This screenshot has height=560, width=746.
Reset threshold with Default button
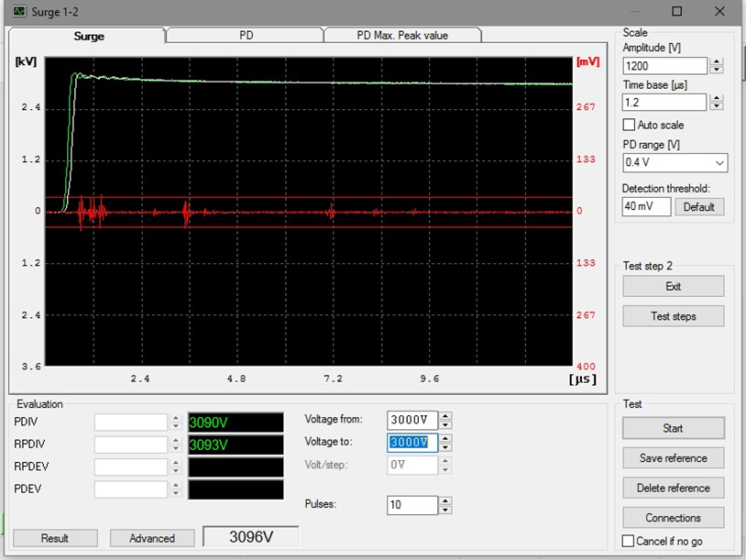(x=699, y=207)
